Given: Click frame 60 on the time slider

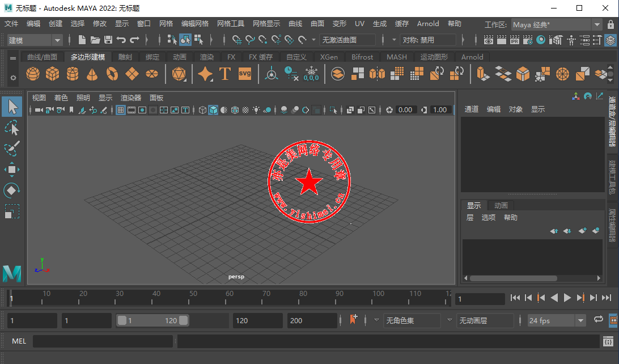Looking at the screenshot, I should click(226, 298).
